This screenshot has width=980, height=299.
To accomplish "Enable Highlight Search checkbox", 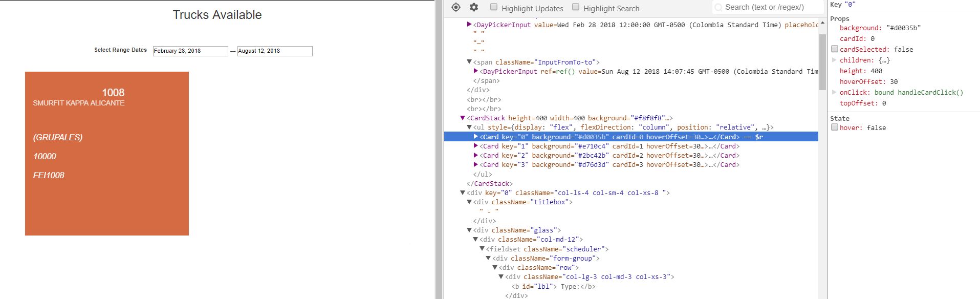I will (x=576, y=7).
